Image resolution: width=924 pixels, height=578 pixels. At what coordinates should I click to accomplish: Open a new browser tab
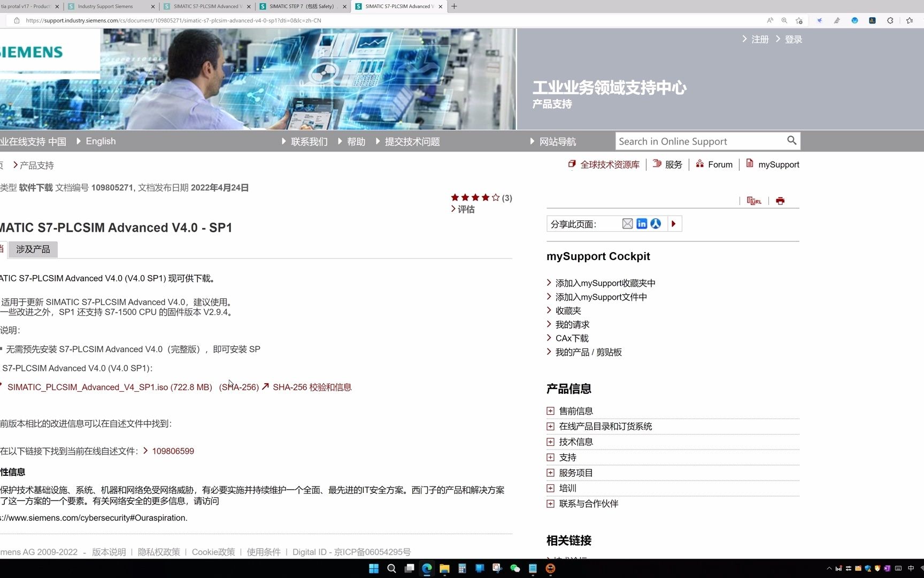click(454, 6)
